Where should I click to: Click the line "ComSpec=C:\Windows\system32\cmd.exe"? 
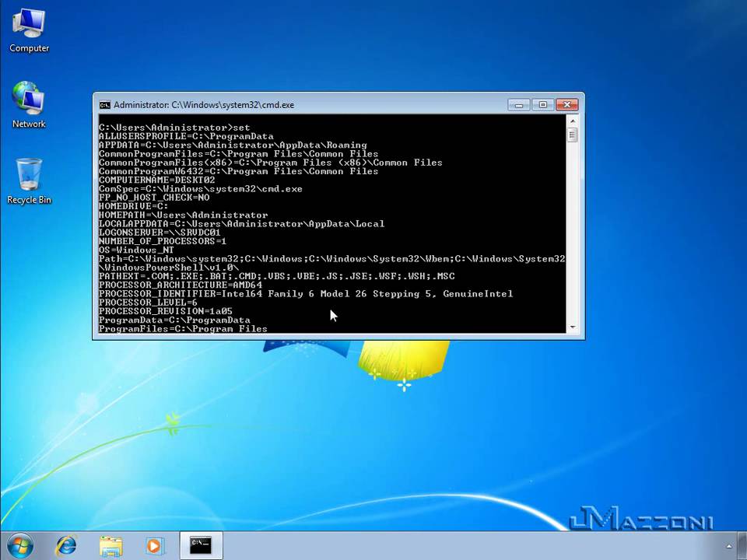point(201,189)
